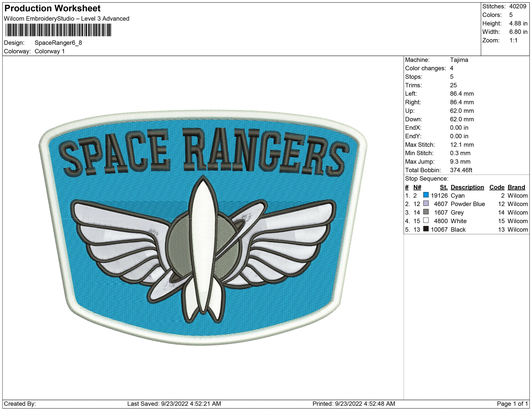
Task: Click the Production Worksheet title
Action: coord(52,8)
